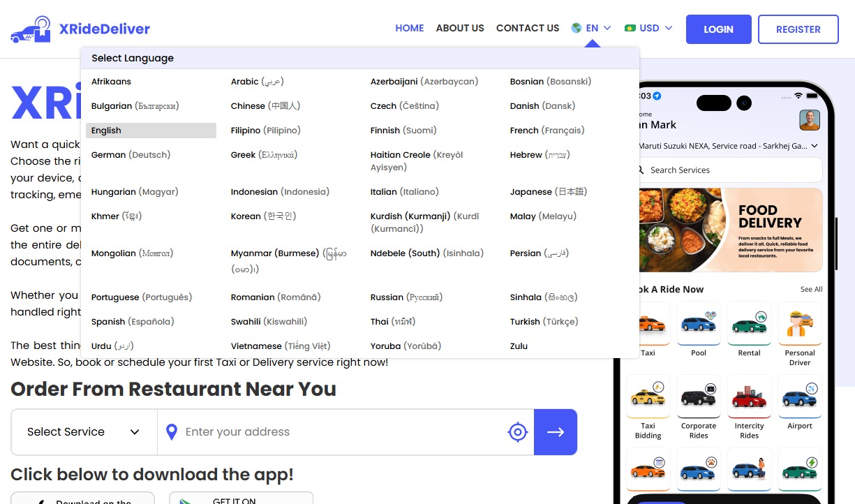Choose the Intercity Rides icon
This screenshot has height=504, width=855.
pos(749,397)
